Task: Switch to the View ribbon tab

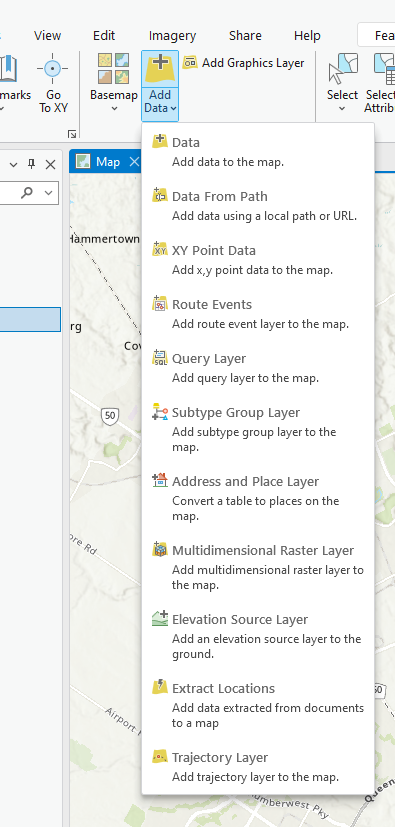Action: point(47,36)
